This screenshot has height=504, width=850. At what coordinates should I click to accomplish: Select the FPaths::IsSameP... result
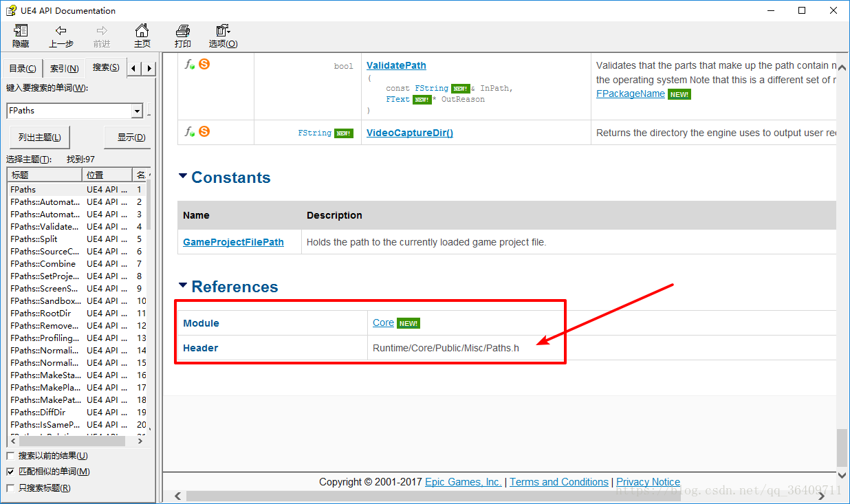pos(77,425)
